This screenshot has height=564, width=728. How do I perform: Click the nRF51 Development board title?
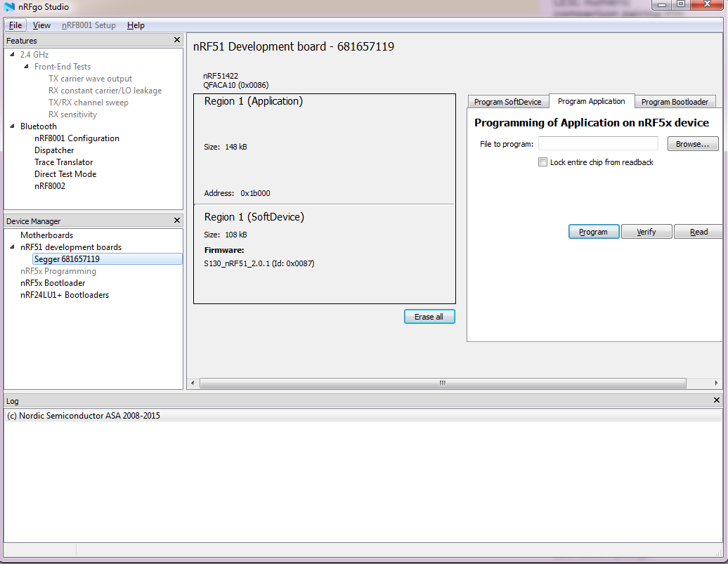(294, 46)
